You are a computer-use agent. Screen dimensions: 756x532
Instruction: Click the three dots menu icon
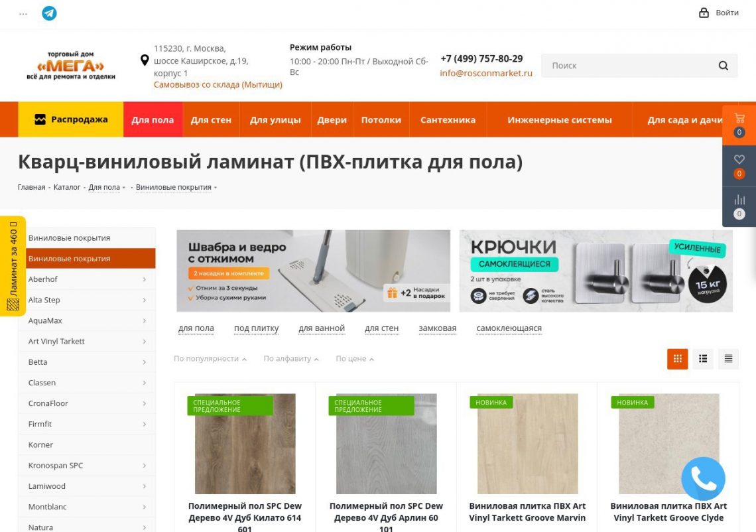click(x=23, y=14)
